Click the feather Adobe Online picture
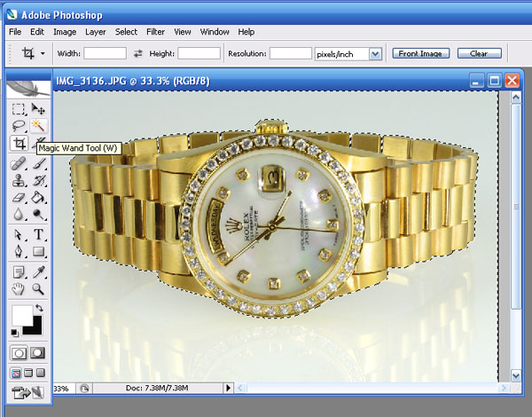This screenshot has height=417, width=532. point(28,90)
